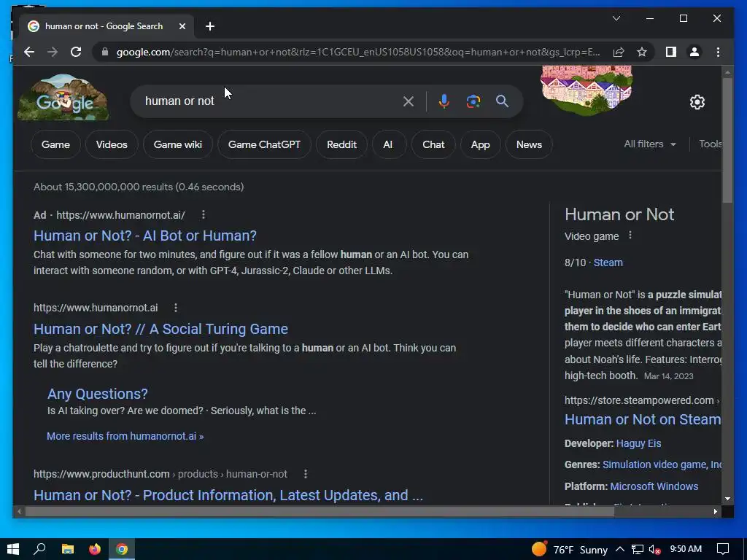Open options for producthunt.com result
The image size is (747, 560).
(x=306, y=474)
